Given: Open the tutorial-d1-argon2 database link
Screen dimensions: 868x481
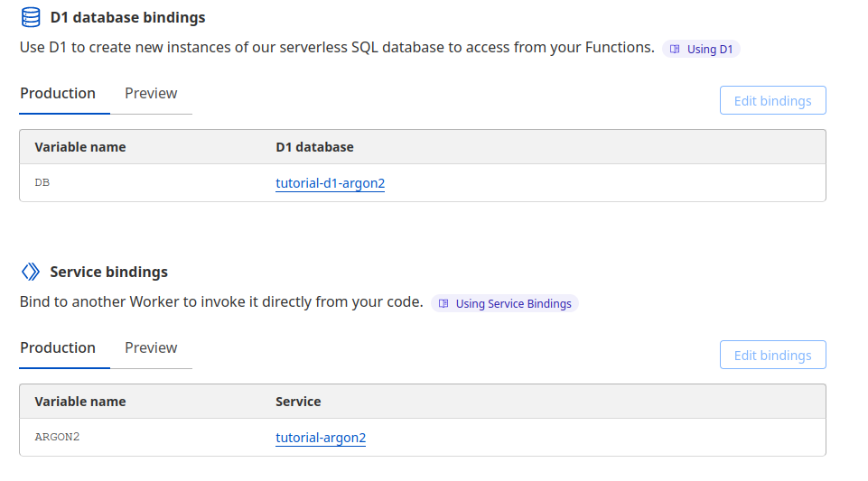Looking at the screenshot, I should pyautogui.click(x=330, y=183).
